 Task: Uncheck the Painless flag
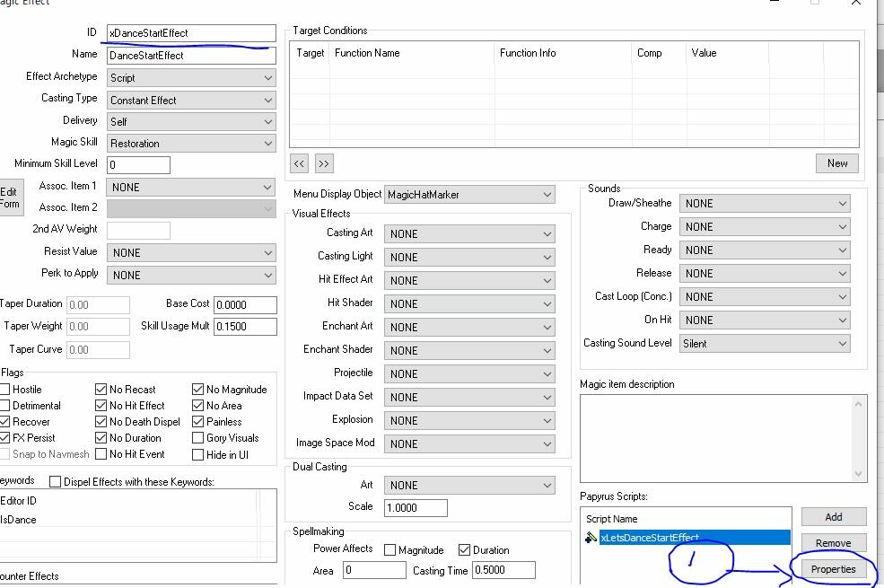(x=197, y=422)
